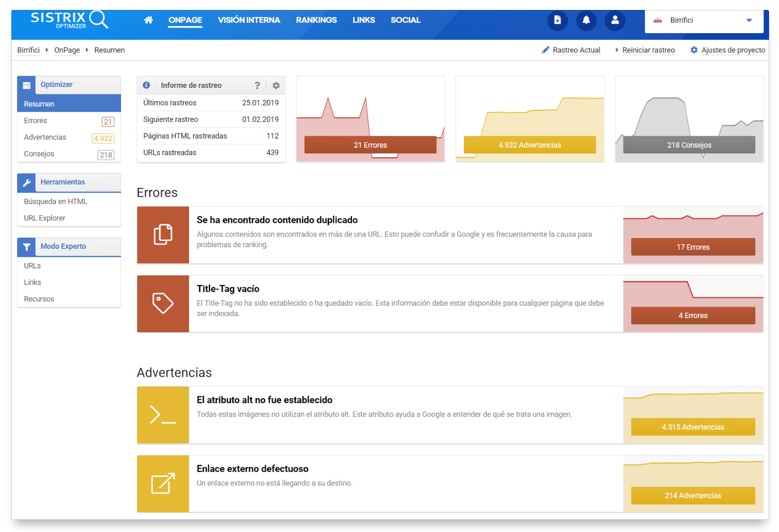This screenshot has width=779, height=532.
Task: Click the question mark help icon
Action: [x=257, y=86]
